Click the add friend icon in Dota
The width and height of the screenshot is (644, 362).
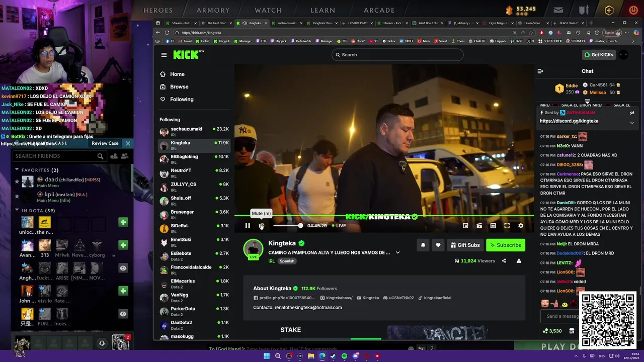click(x=114, y=156)
